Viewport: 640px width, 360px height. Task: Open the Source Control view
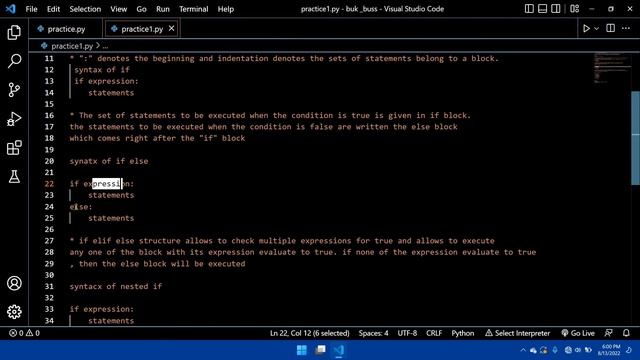pos(14,90)
